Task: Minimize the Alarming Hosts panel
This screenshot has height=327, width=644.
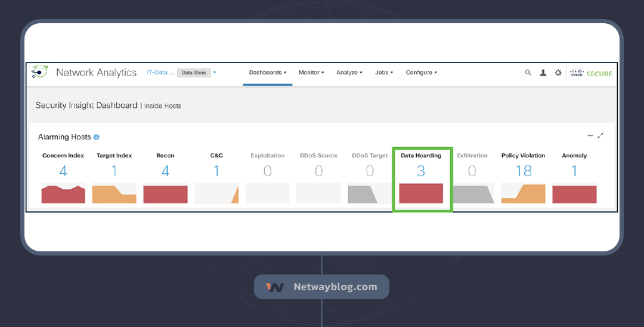Action: [590, 136]
